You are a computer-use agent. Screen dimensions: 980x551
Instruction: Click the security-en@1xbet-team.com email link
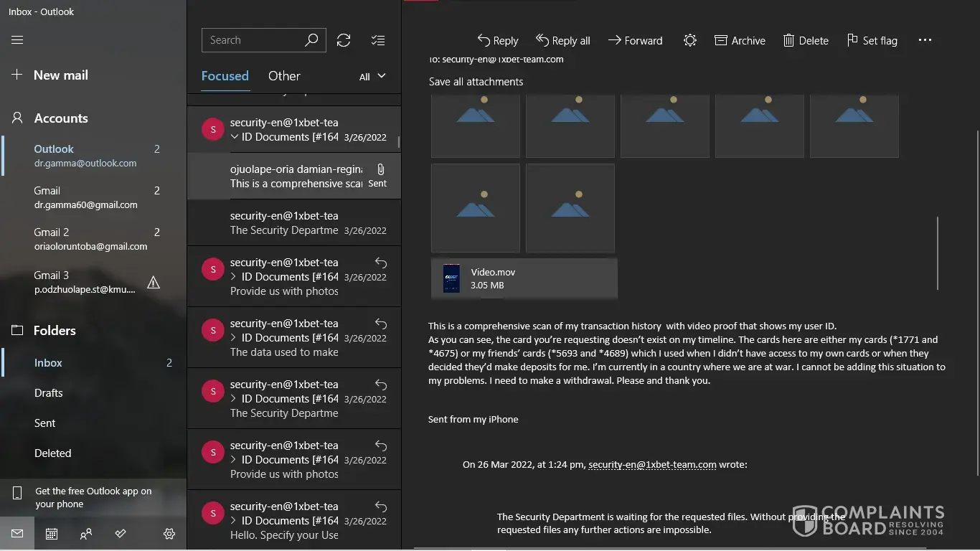point(652,464)
